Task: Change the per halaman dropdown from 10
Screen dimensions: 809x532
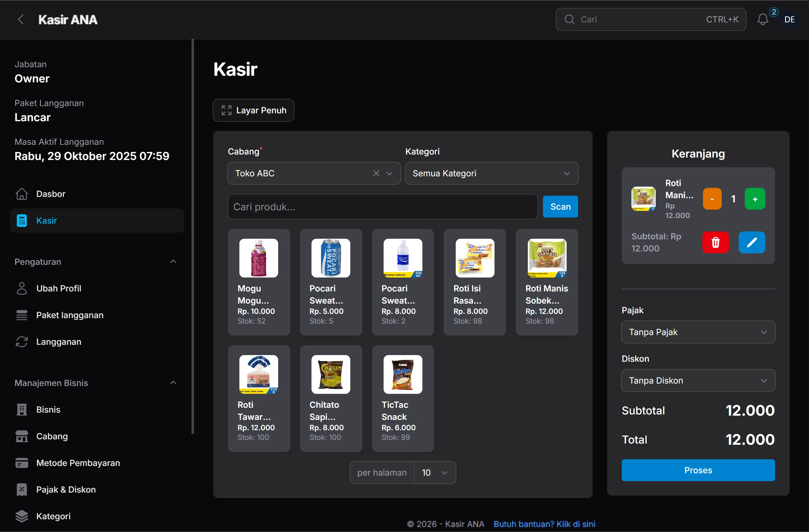Action: tap(434, 473)
